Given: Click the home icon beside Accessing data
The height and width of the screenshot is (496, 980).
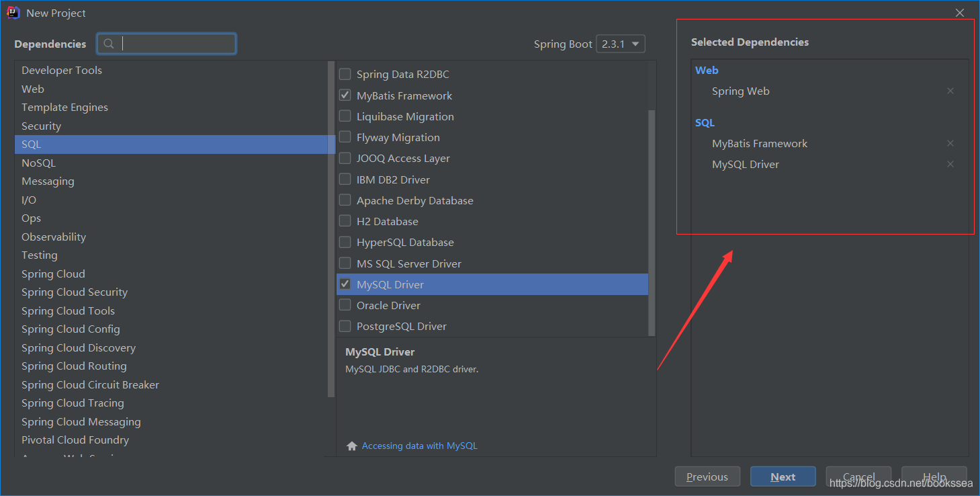Looking at the screenshot, I should coord(352,446).
